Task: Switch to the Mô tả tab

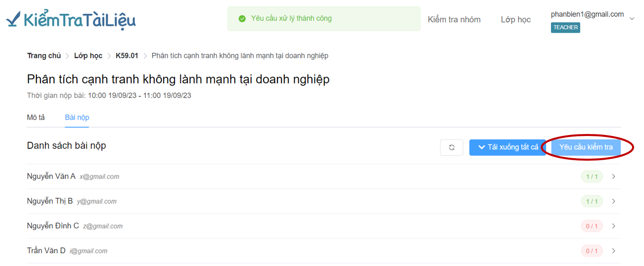Action: click(36, 118)
